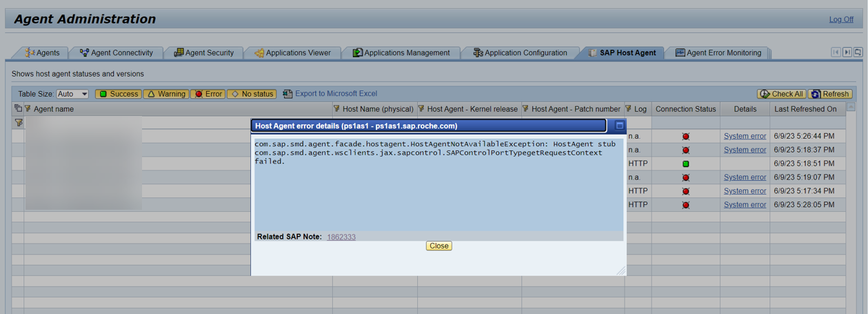Click Agent Connectivity tab icon

(84, 52)
